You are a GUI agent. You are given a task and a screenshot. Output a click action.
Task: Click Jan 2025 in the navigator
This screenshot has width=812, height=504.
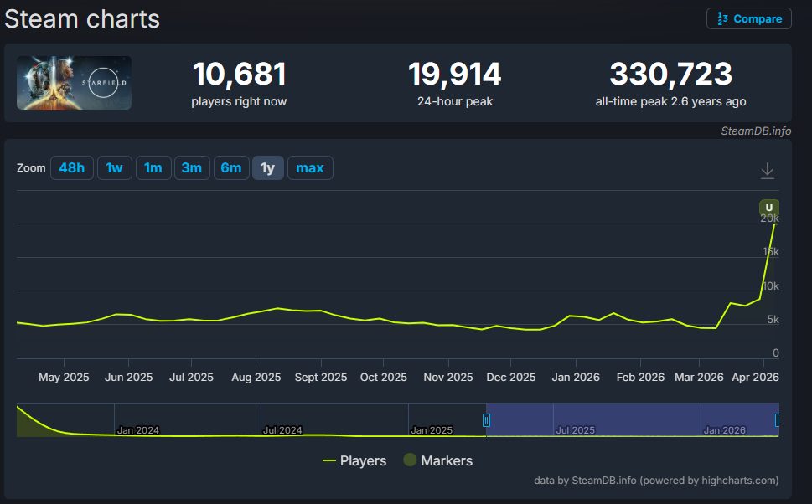pos(432,430)
